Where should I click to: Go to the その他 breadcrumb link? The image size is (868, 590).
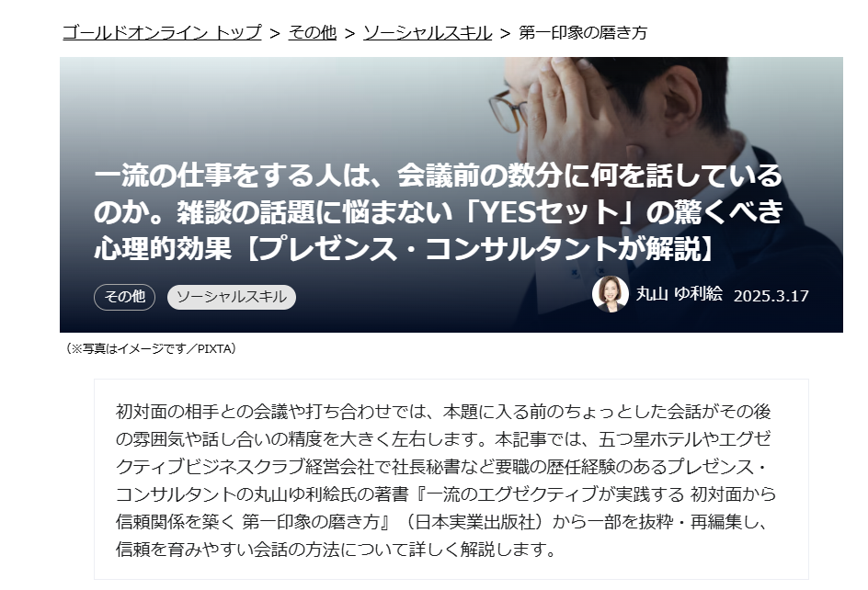pyautogui.click(x=313, y=33)
